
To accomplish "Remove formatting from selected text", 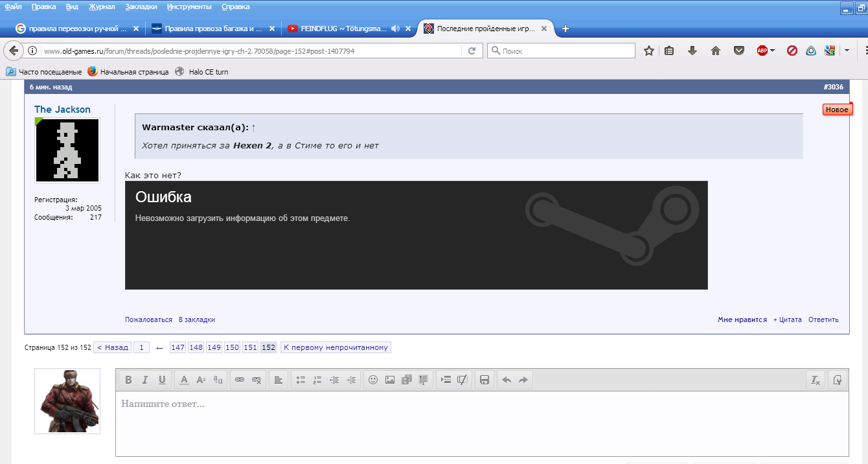I will point(816,380).
